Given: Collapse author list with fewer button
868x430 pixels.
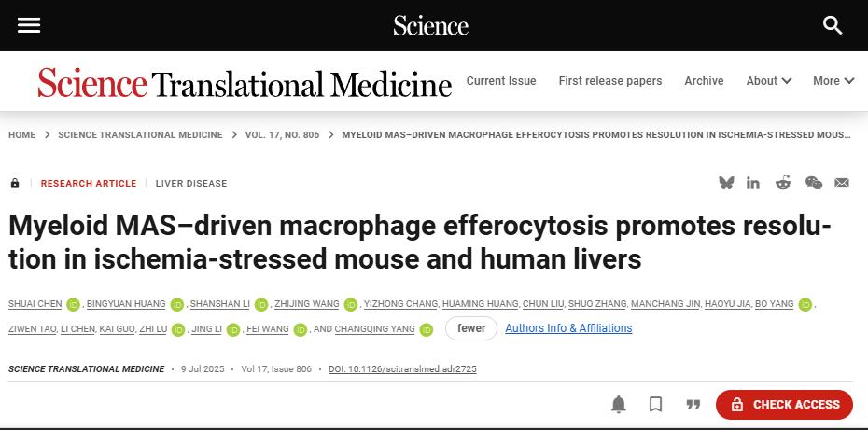Looking at the screenshot, I should coord(471,328).
